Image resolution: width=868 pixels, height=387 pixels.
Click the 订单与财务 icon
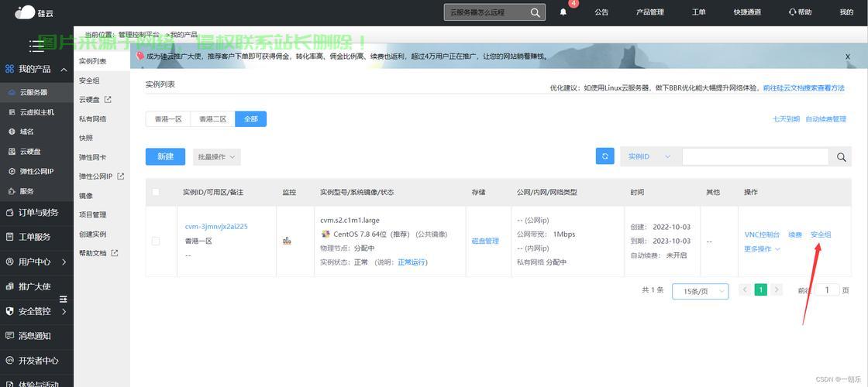[x=9, y=212]
